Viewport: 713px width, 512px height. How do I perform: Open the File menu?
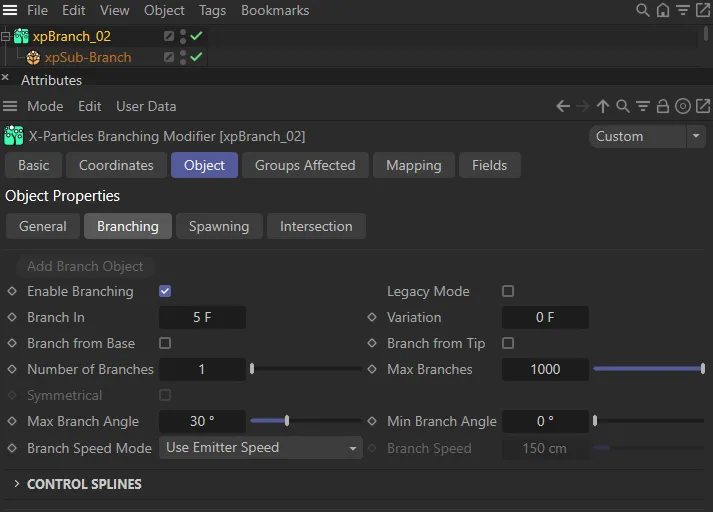tap(37, 10)
